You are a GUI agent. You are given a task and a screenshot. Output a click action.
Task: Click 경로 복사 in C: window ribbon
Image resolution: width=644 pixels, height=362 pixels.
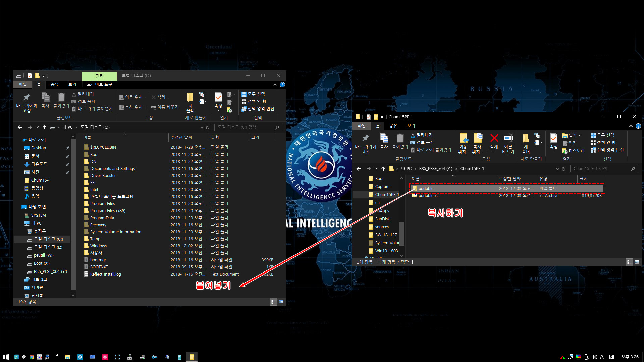click(84, 101)
